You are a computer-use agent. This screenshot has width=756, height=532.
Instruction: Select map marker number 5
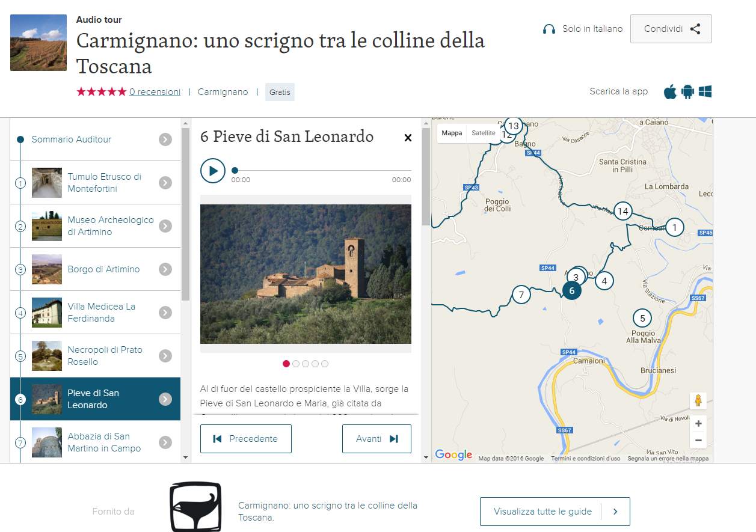(x=642, y=318)
